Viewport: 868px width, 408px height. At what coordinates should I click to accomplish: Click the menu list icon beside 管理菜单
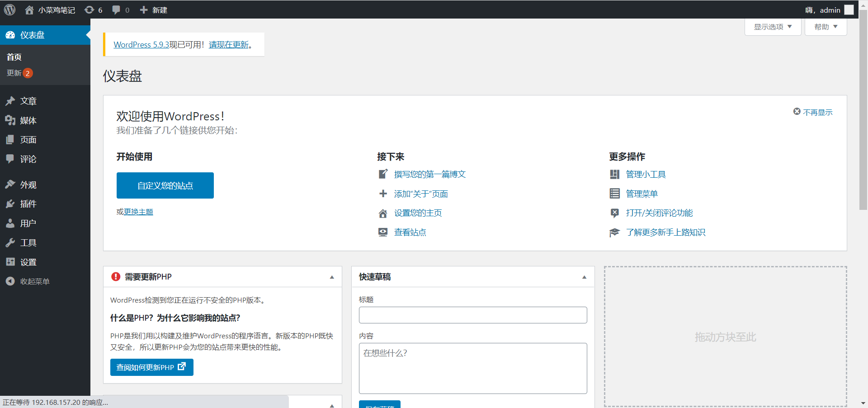click(614, 194)
